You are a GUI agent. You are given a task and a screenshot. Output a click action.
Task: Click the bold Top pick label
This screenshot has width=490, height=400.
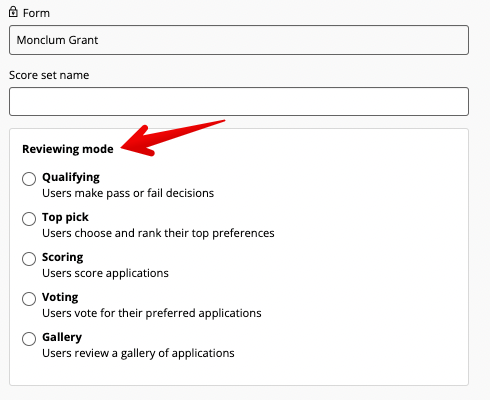[65, 217]
